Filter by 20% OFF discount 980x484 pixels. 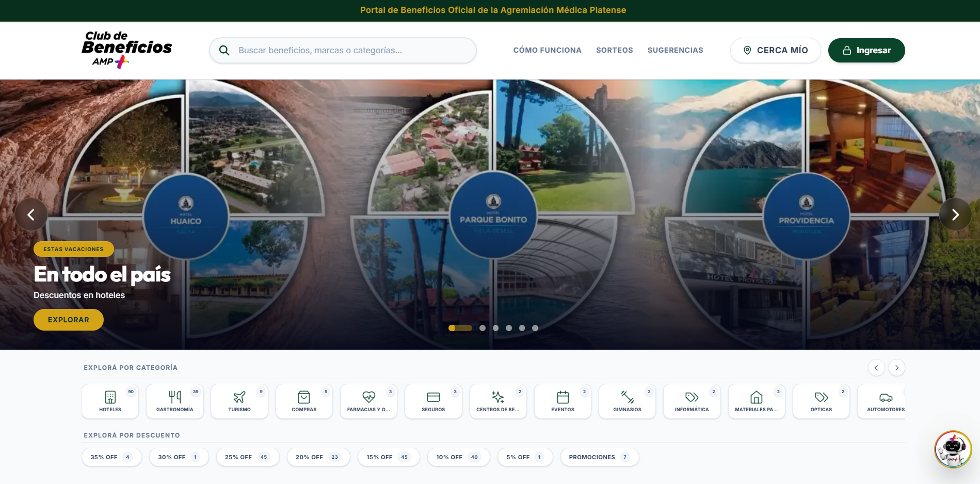coord(318,457)
